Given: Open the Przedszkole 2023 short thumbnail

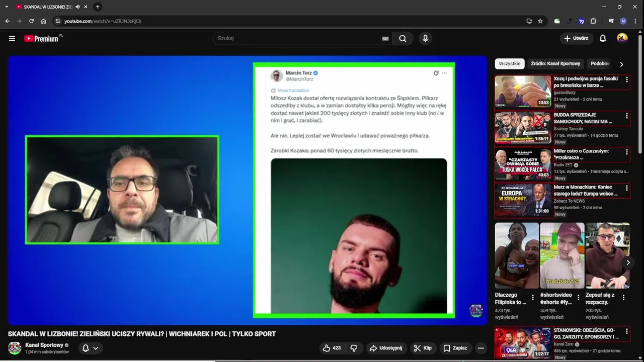Looking at the screenshot, I should [562, 255].
